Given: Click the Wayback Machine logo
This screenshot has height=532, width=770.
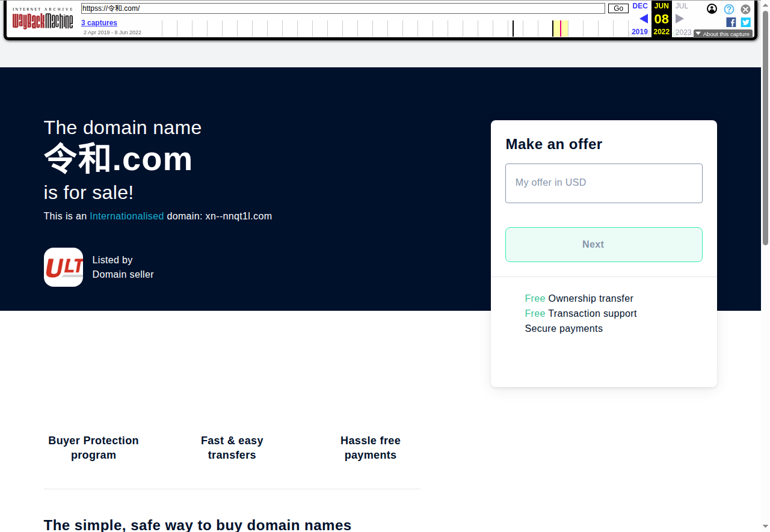Looking at the screenshot, I should coord(43,20).
